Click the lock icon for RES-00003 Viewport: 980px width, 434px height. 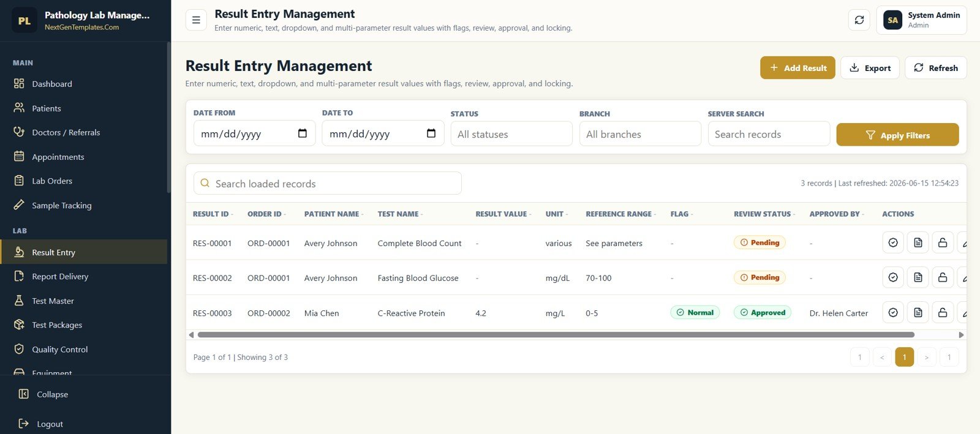(x=943, y=312)
